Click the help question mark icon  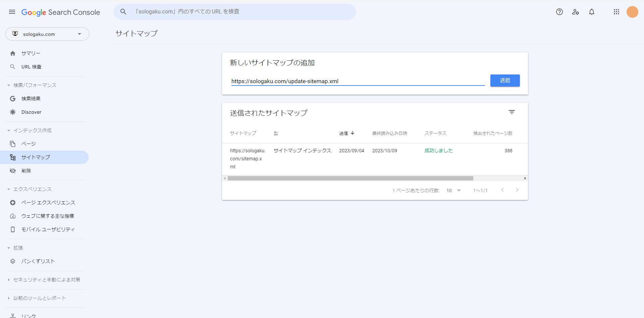coord(559,12)
